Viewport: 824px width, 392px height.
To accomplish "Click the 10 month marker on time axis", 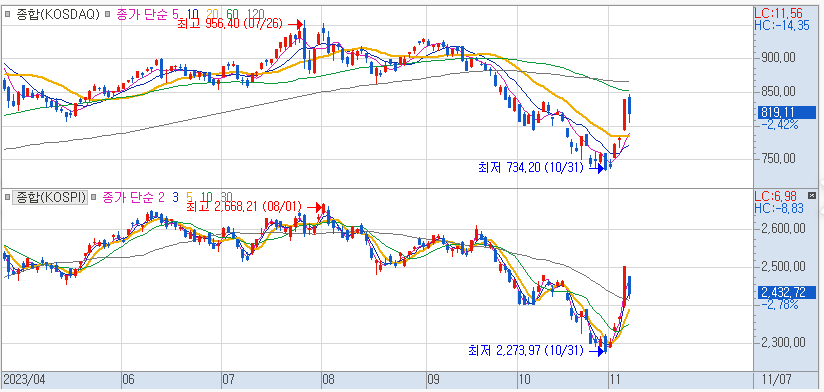I will point(523,379).
